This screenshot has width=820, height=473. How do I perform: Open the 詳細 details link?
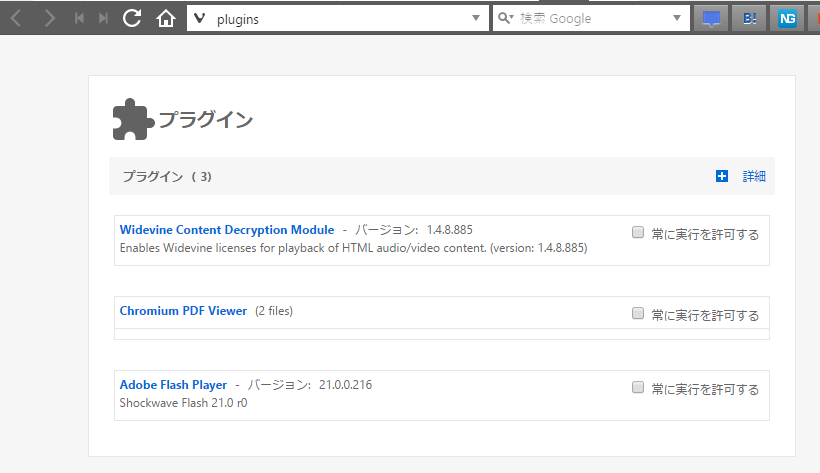(754, 176)
